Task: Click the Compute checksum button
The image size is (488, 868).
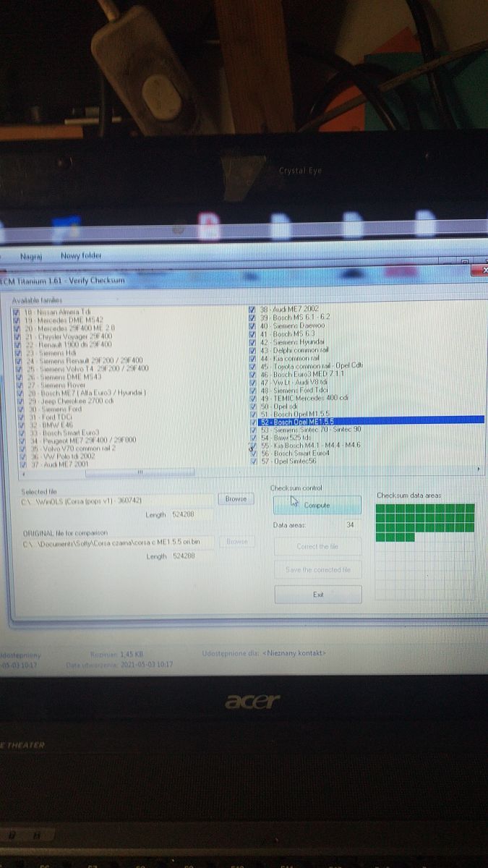Action: click(x=317, y=505)
